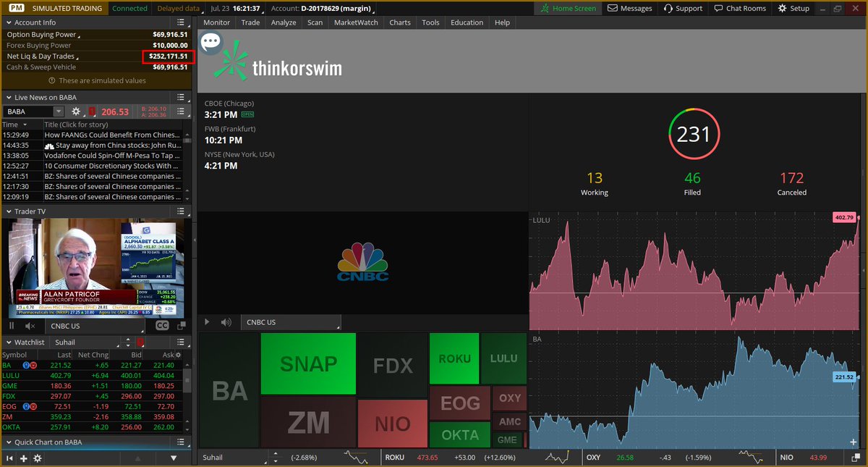The image size is (868, 467).
Task: Click the LULU row in watchlist
Action: click(x=91, y=376)
